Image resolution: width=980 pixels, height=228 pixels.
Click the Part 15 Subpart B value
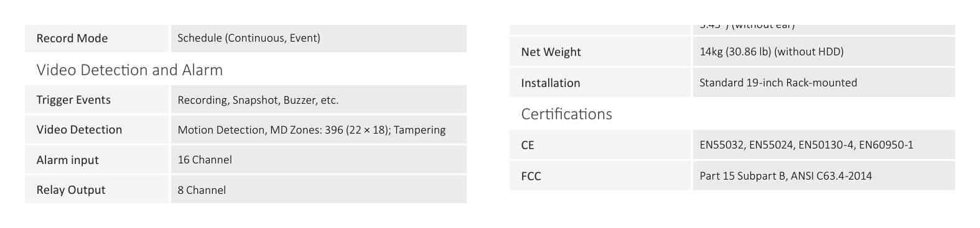(786, 176)
